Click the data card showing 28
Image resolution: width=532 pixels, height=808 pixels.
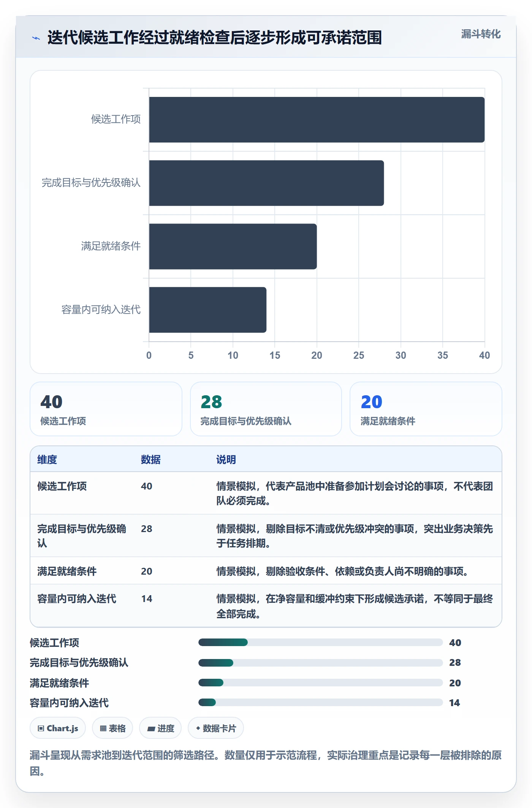[x=266, y=409]
